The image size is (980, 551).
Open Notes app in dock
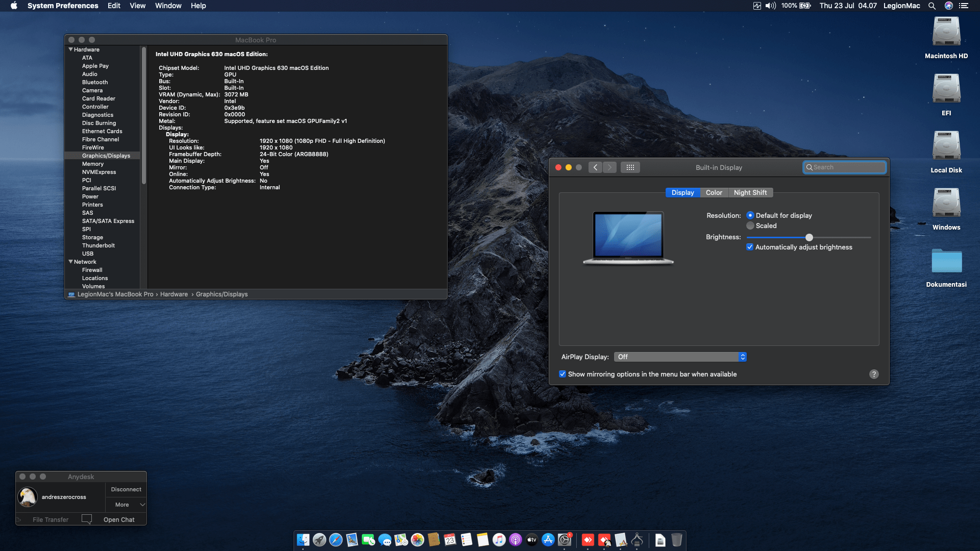[483, 540]
